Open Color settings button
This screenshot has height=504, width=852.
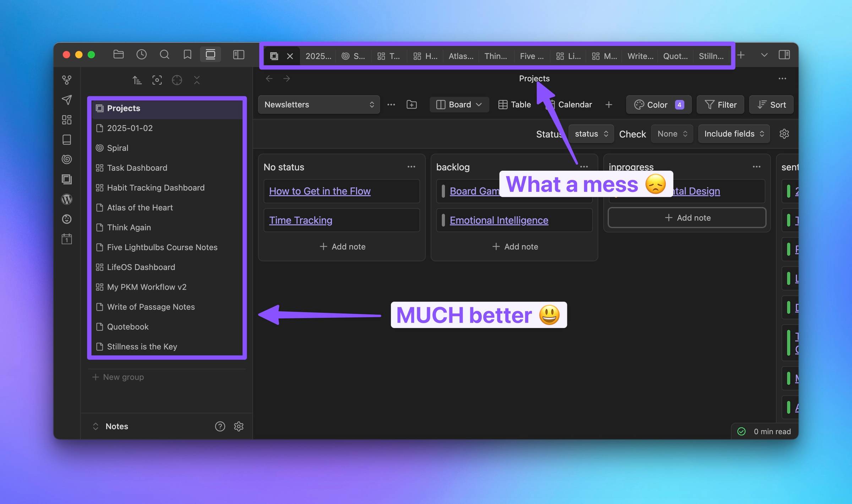point(659,105)
